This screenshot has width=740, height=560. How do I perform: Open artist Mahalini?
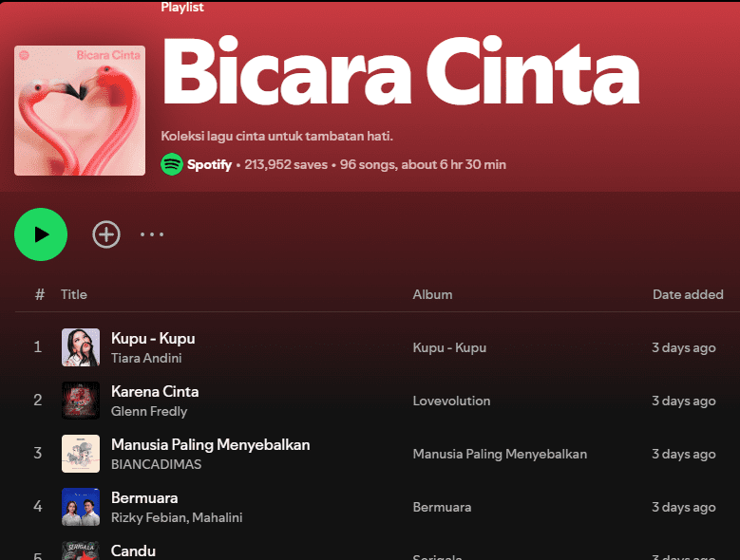[218, 517]
